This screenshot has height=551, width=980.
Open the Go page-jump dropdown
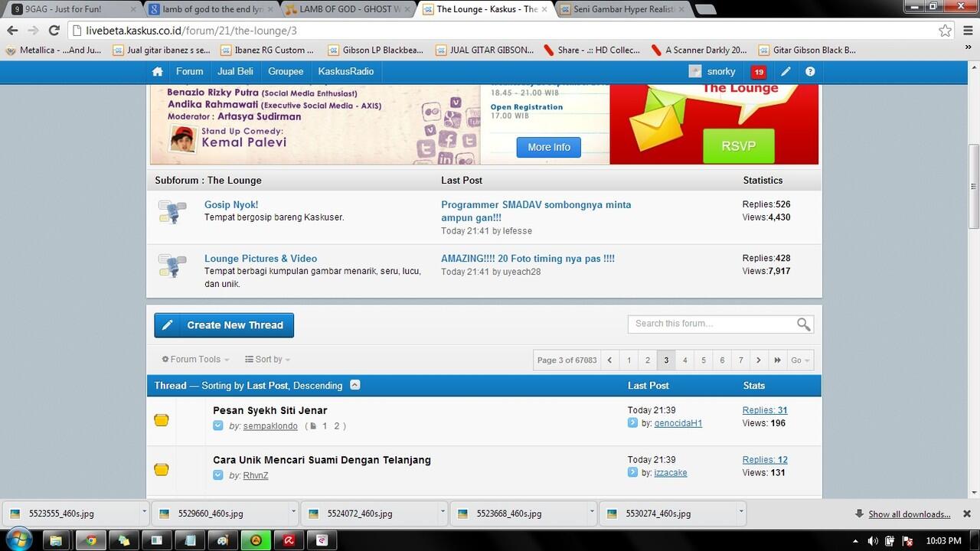pyautogui.click(x=800, y=360)
